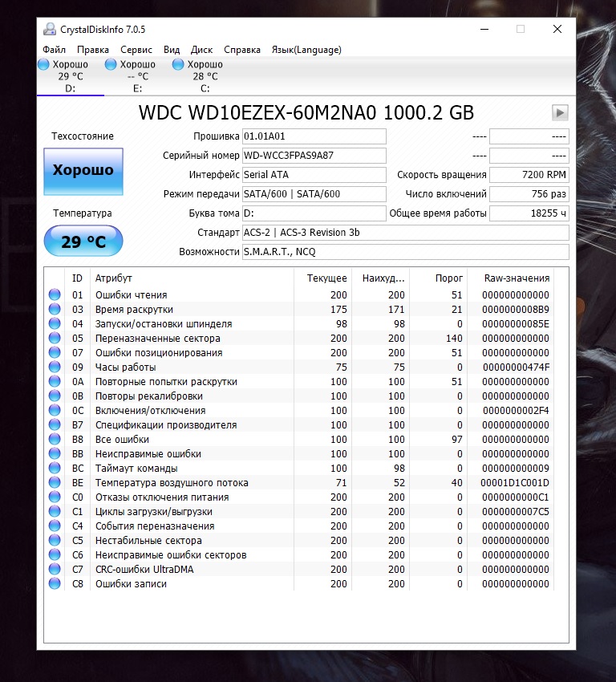
Task: Select disk C: tab at 28 °C
Action: tap(205, 76)
